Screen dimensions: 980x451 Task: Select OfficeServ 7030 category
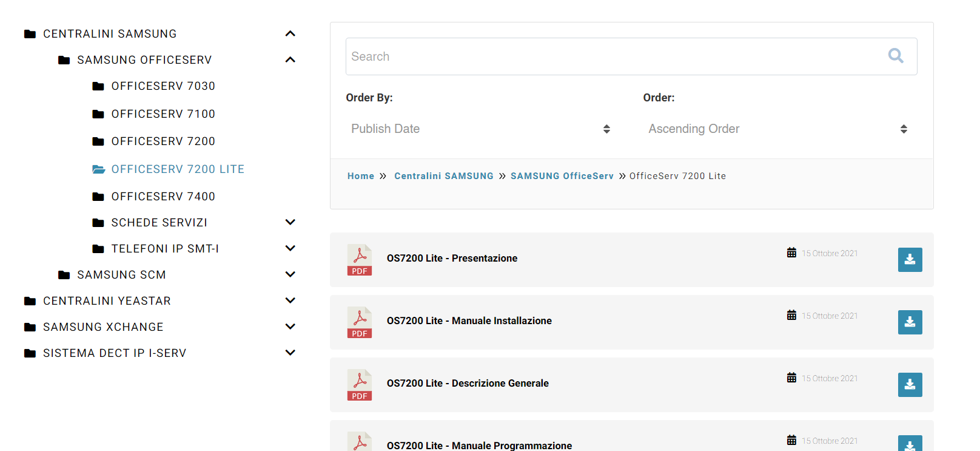click(163, 86)
